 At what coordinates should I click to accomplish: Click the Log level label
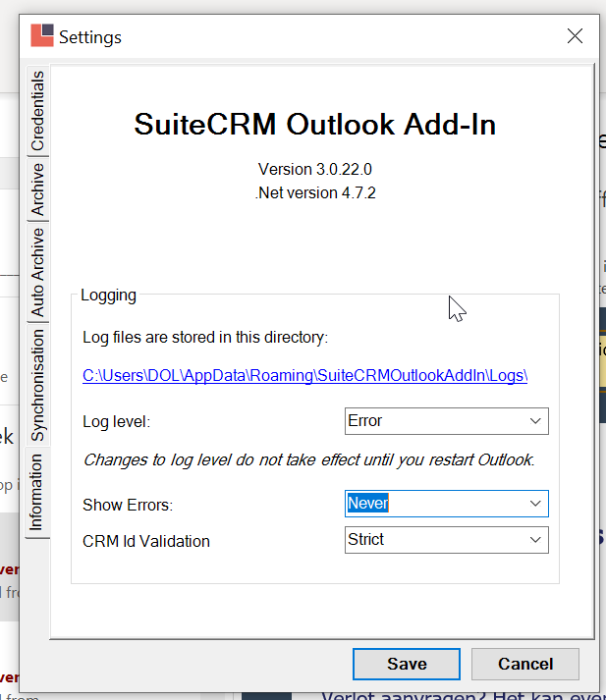[116, 422]
